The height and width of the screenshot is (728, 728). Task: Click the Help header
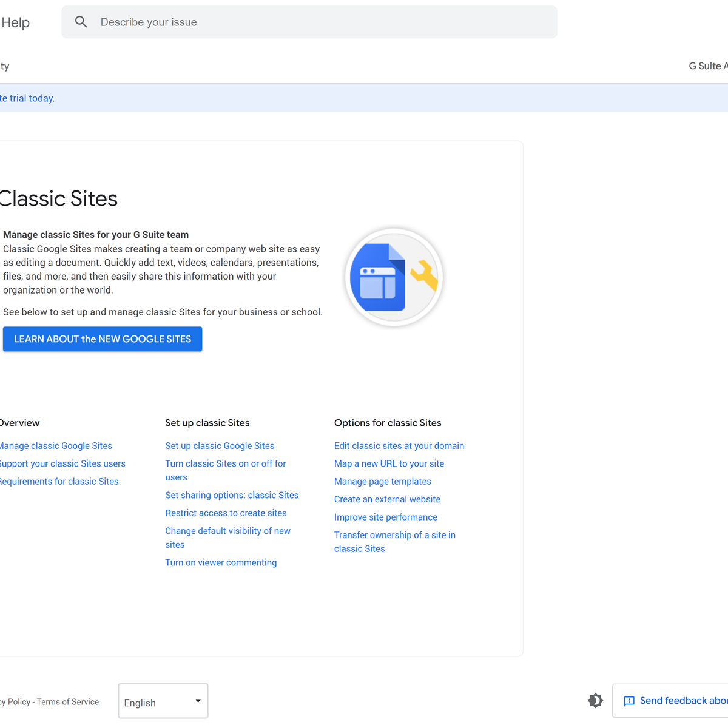pos(15,22)
